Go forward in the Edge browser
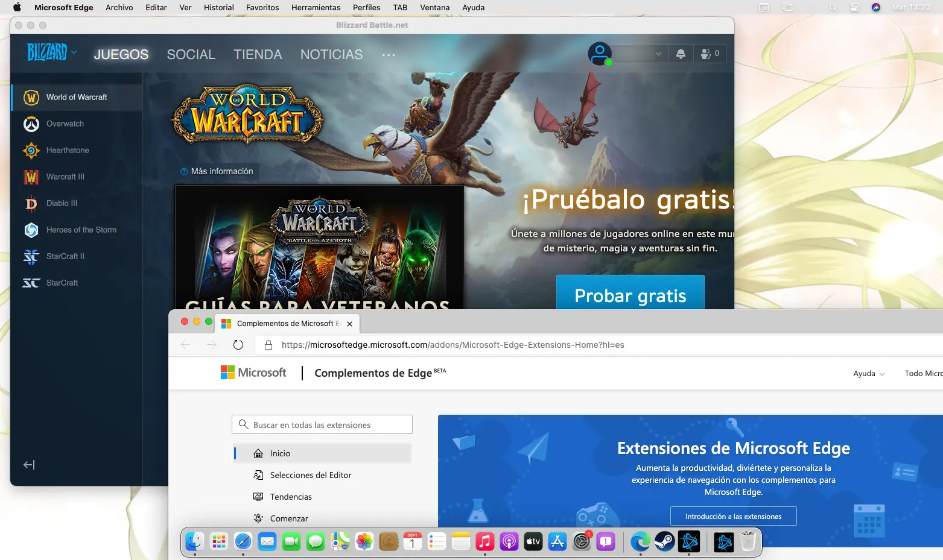943x560 pixels. 211,345
